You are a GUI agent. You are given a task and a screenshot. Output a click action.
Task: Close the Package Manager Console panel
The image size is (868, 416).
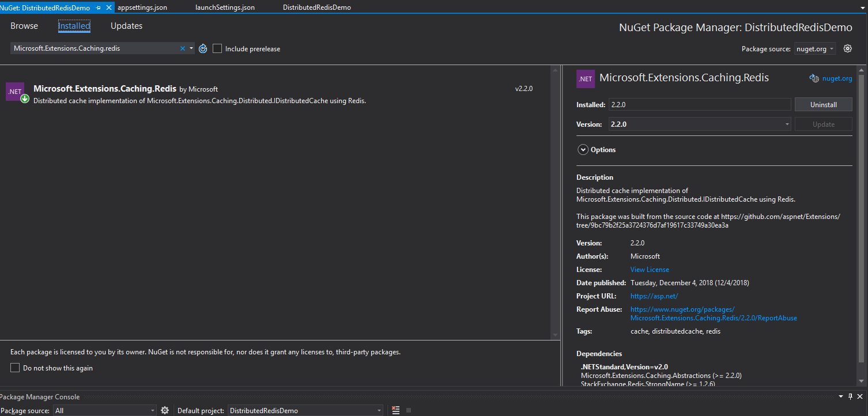pyautogui.click(x=860, y=396)
